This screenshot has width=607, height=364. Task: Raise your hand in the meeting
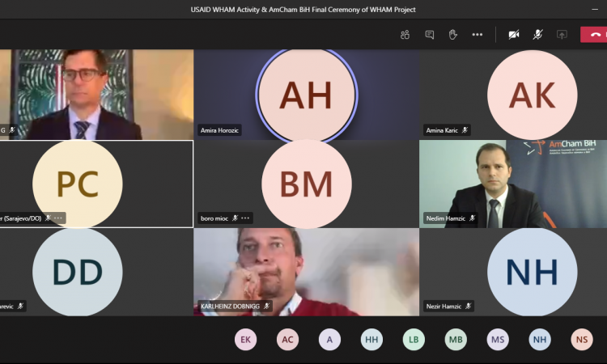453,35
